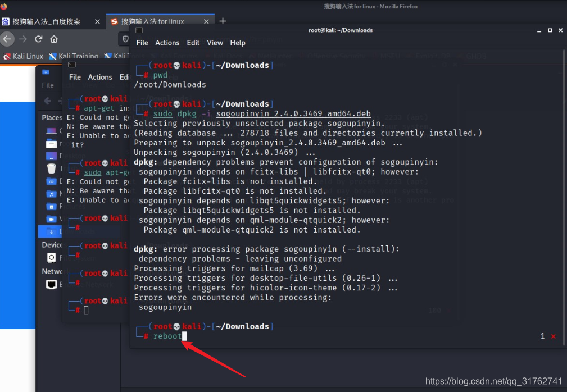Open the Firefox home page icon
Image resolution: width=567 pixels, height=392 pixels.
[54, 39]
